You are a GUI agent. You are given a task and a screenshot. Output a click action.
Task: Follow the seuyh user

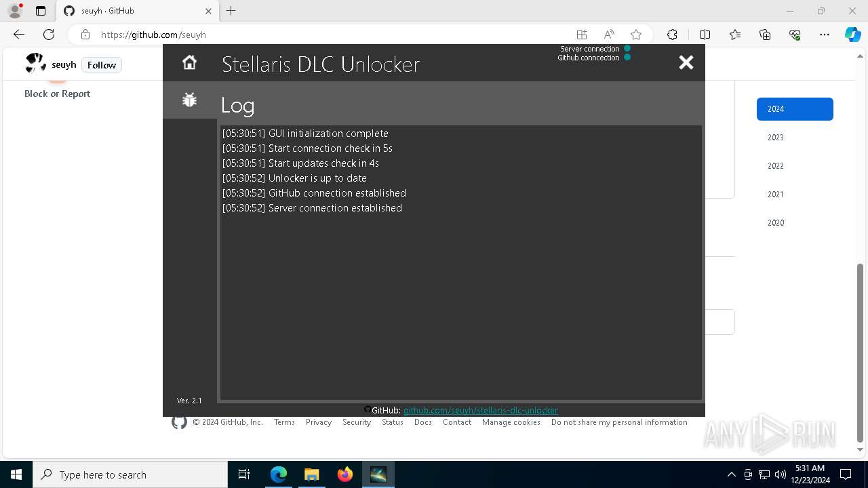tap(102, 65)
